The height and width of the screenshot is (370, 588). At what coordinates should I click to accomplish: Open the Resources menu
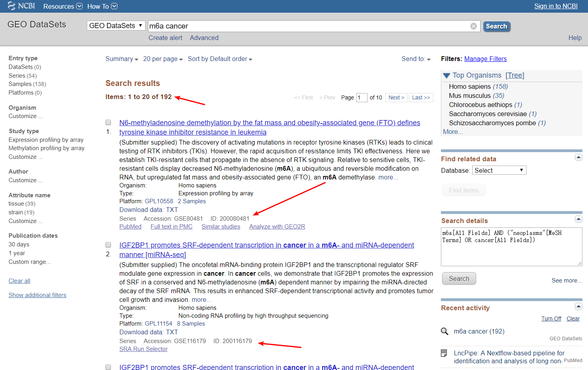pos(63,6)
